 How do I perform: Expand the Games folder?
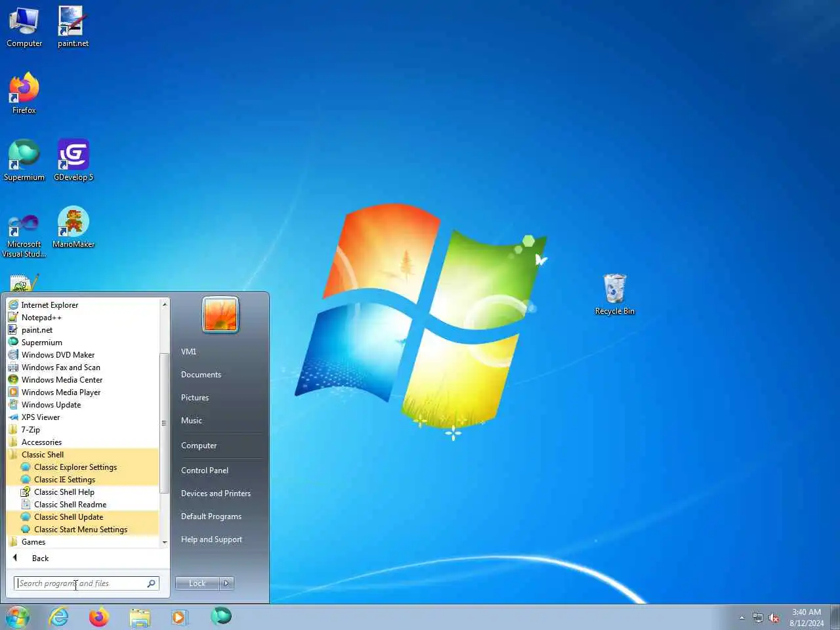[x=83, y=541]
